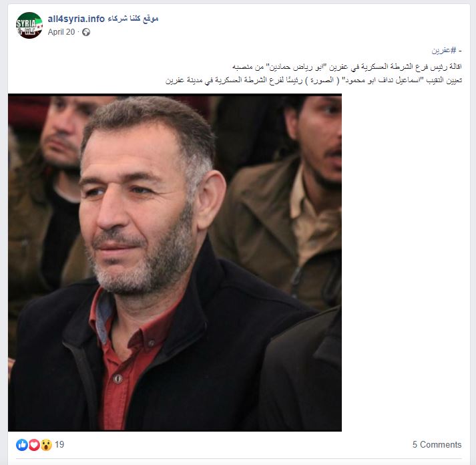Screen dimensions: 476x465
Task: Click the globe public privacy icon
Action: [x=86, y=32]
